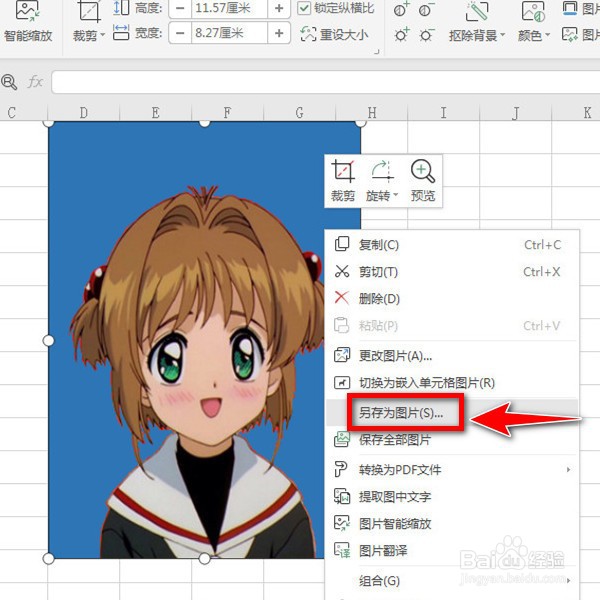Screen dimensions: 600x600
Task: Increase the 高度 height value
Action: 279,8
